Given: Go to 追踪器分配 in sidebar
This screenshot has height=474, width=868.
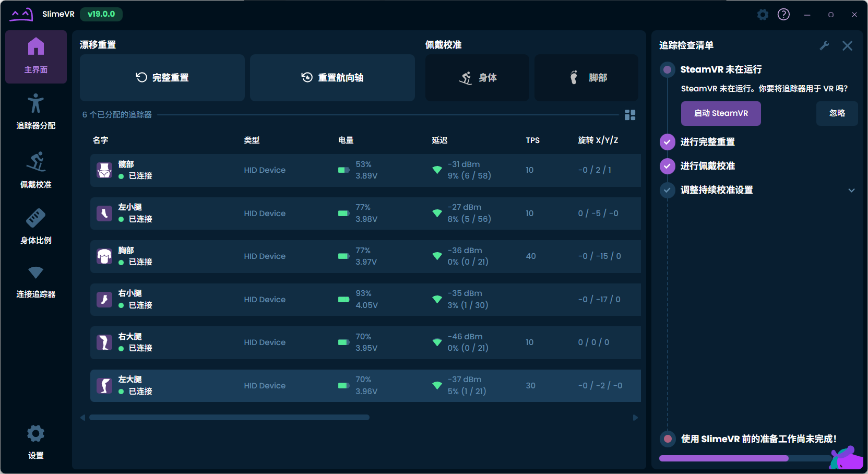Looking at the screenshot, I should [x=36, y=112].
